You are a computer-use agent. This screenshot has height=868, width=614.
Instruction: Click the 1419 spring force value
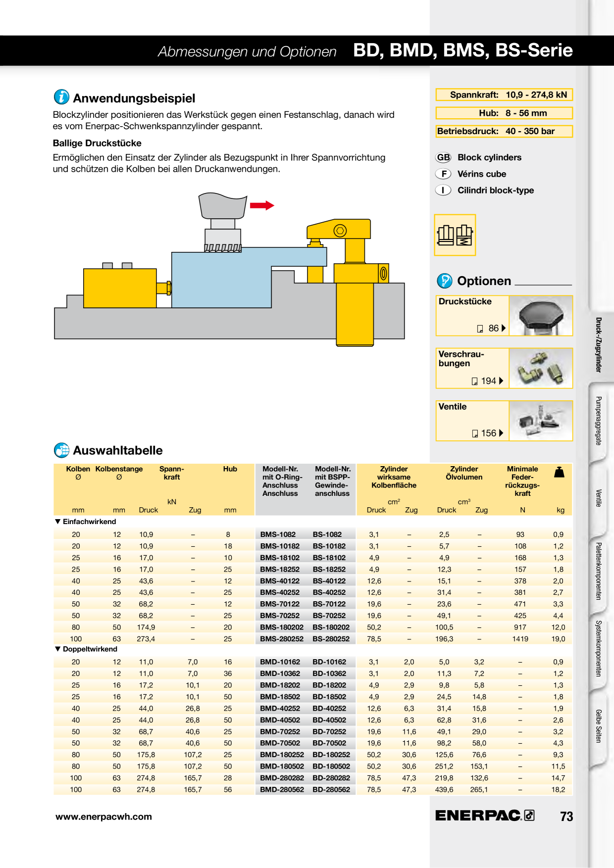(x=520, y=639)
